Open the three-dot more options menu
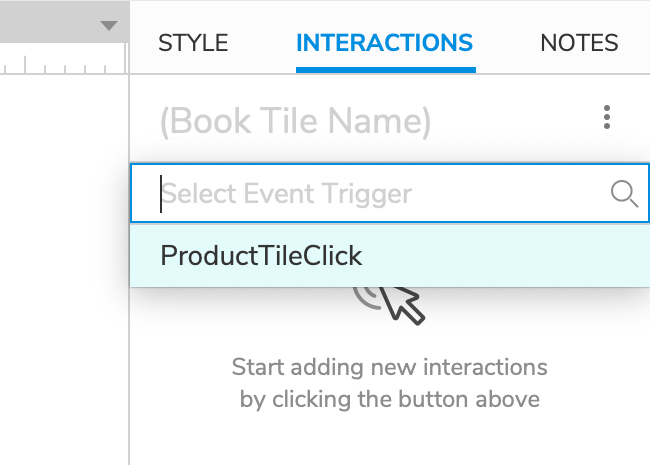 coord(606,117)
